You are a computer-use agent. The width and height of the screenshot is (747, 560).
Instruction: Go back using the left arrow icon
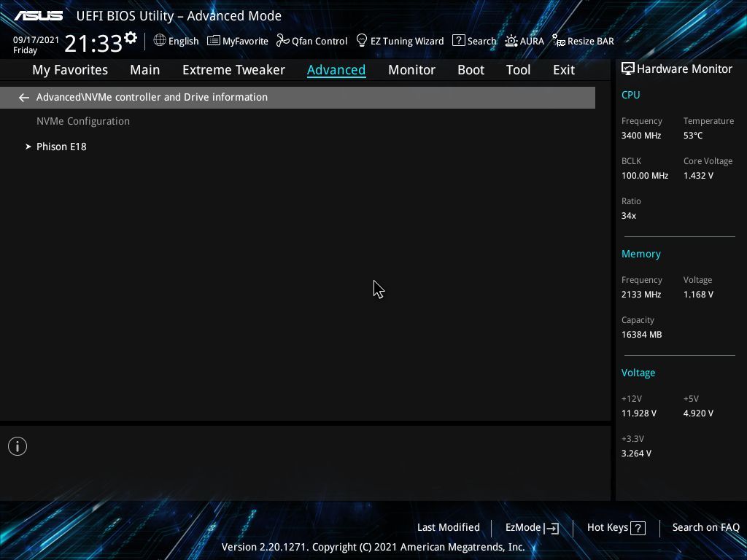coord(24,98)
